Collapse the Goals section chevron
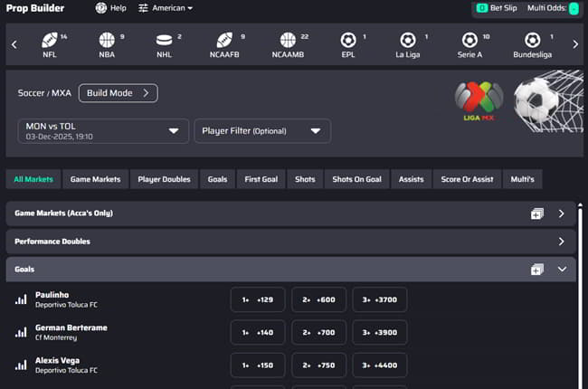This screenshot has width=588, height=389. click(562, 269)
